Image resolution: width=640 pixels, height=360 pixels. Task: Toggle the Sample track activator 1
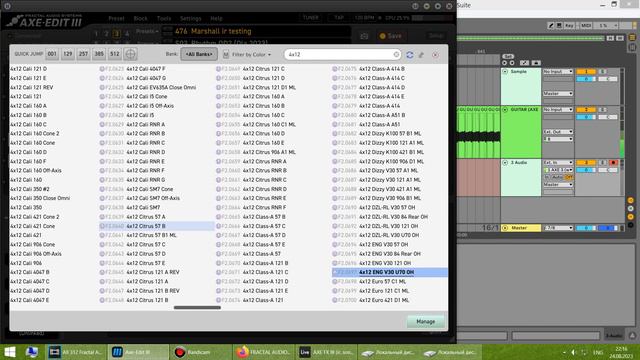(586, 71)
